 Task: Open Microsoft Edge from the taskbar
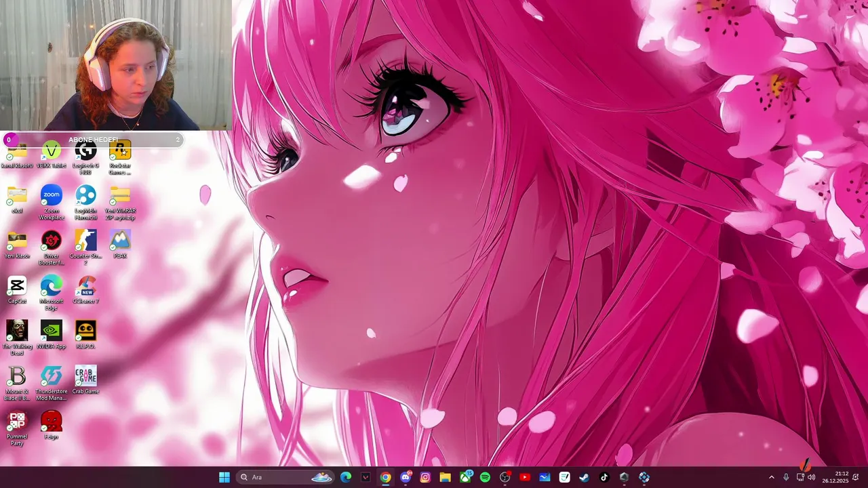346,477
